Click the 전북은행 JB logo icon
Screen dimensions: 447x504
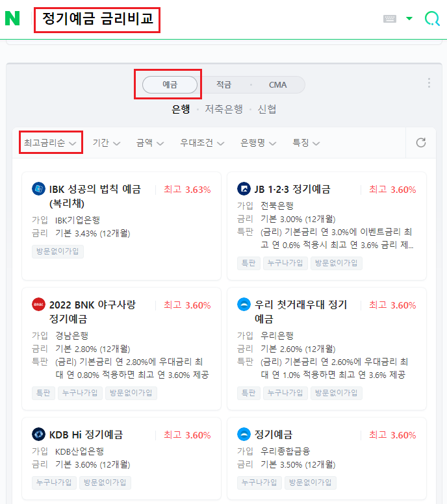244,189
